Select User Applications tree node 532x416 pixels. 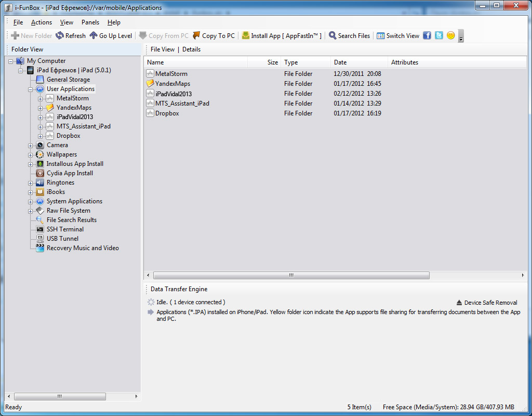pos(71,89)
